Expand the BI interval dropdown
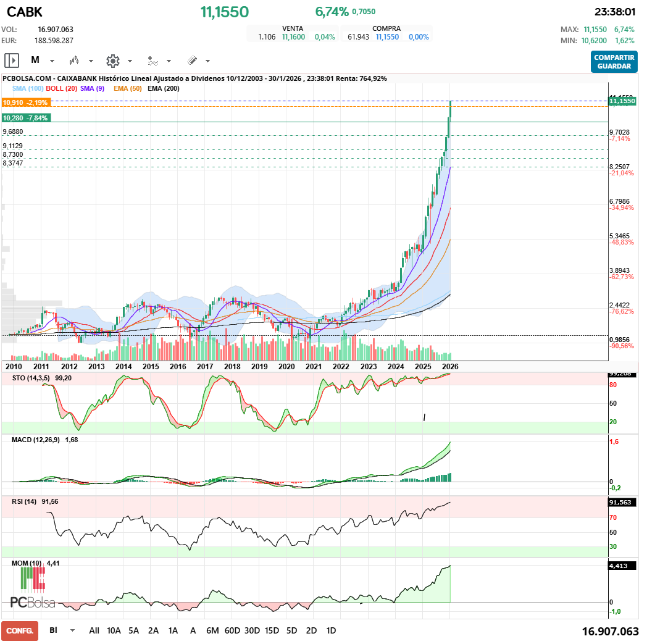 (70, 631)
